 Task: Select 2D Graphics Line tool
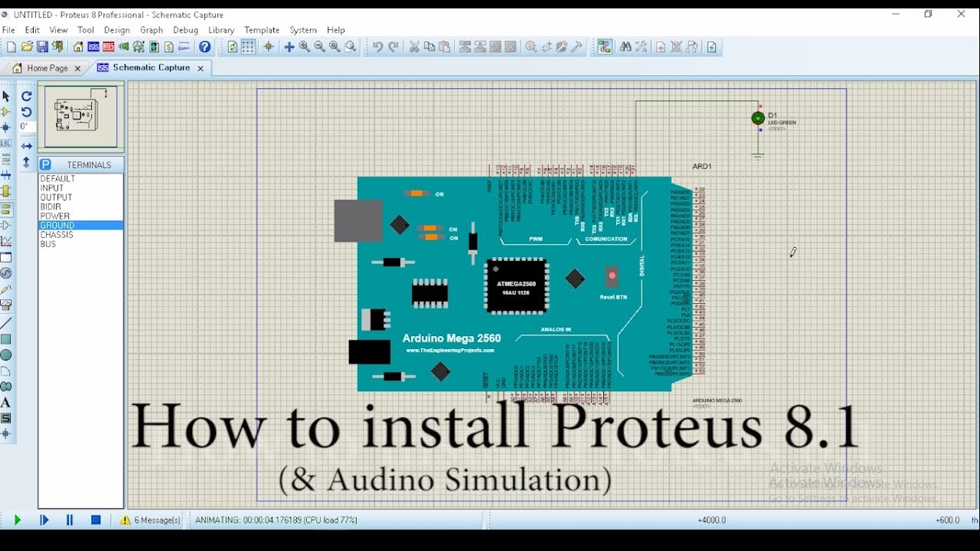(x=6, y=322)
